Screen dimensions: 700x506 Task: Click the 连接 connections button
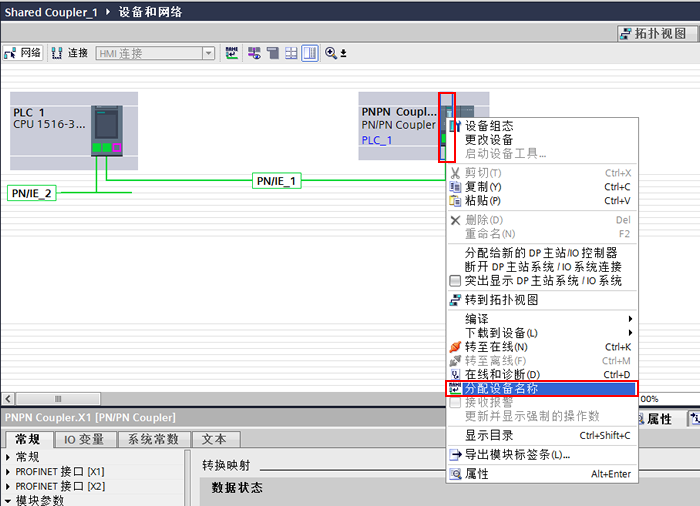[69, 53]
